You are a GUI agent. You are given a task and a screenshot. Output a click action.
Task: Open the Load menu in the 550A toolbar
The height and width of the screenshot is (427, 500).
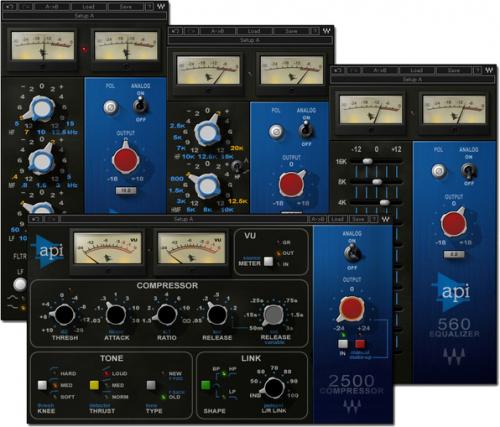click(88, 6)
